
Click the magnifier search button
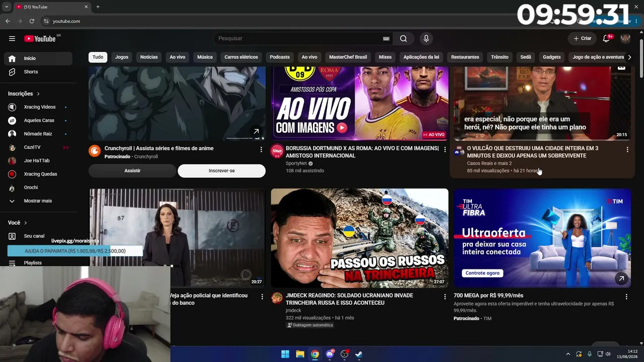[404, 39]
